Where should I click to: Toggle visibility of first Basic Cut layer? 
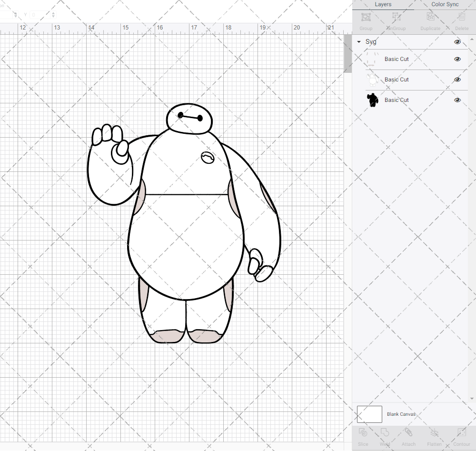457,59
